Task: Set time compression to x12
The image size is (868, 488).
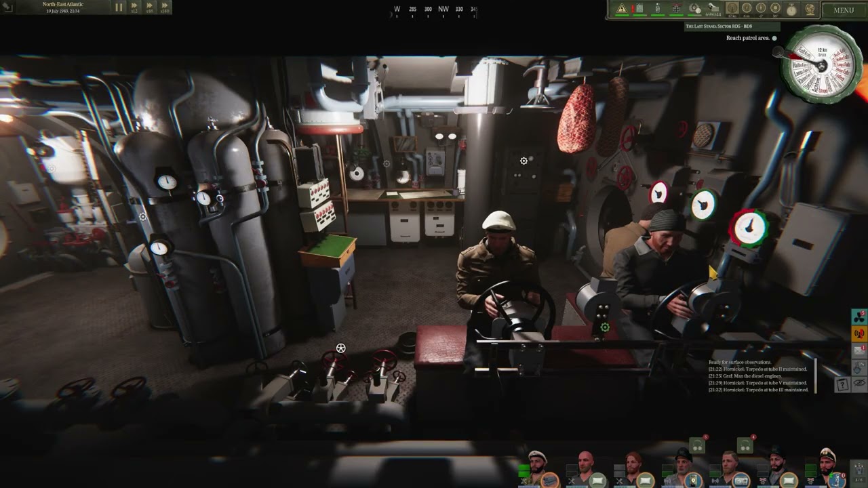Action: [x=134, y=7]
